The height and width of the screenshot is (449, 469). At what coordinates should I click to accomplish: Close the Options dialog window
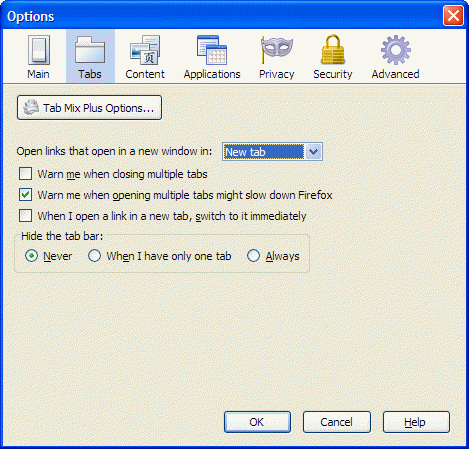(453, 16)
